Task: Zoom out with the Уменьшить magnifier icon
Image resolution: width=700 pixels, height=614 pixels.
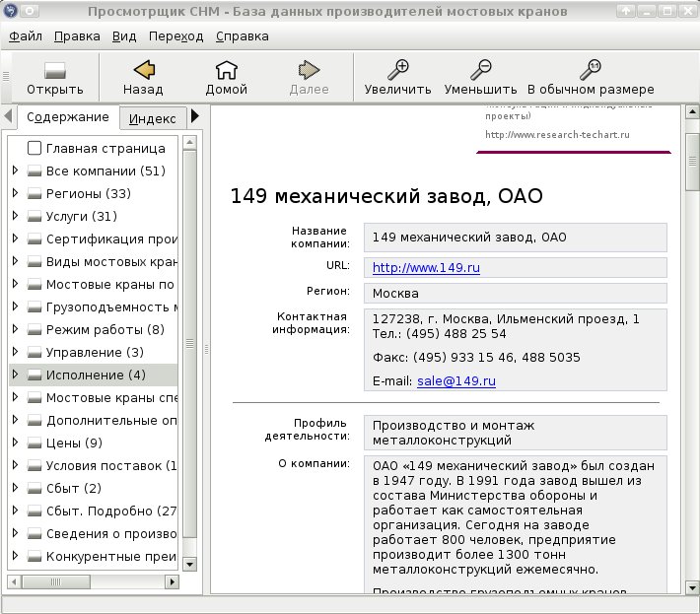Action: click(481, 70)
